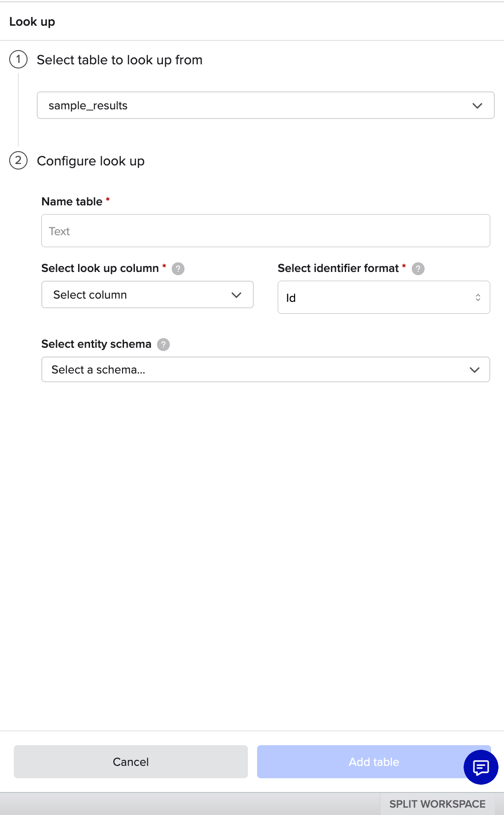This screenshot has width=504, height=815.
Task: Click help icon beside Select identifier format
Action: pyautogui.click(x=418, y=269)
